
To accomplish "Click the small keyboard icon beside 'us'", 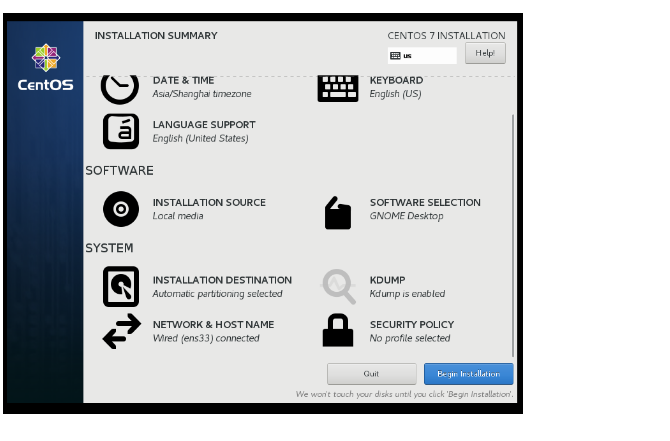I will click(x=395, y=56).
